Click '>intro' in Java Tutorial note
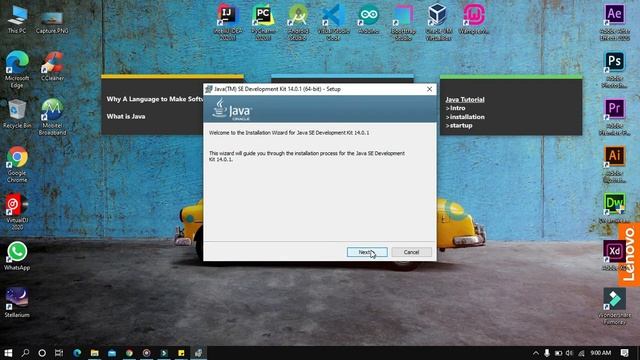640x360 pixels. pyautogui.click(x=456, y=108)
